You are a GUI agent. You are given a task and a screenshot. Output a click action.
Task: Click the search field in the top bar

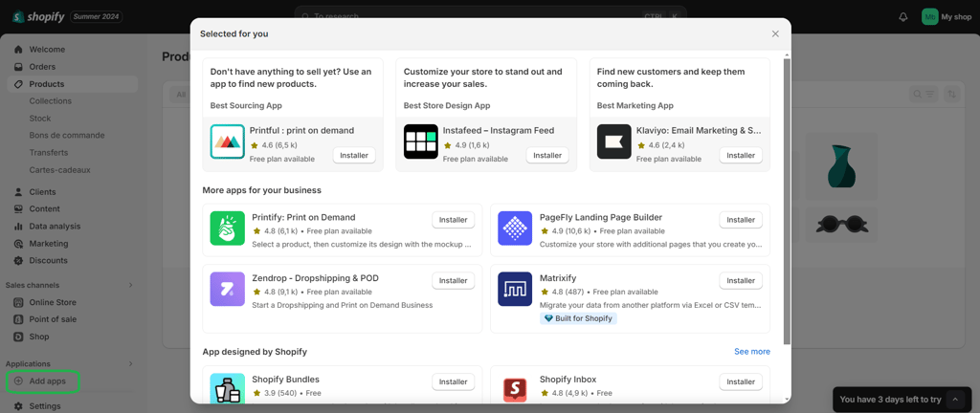click(x=490, y=16)
